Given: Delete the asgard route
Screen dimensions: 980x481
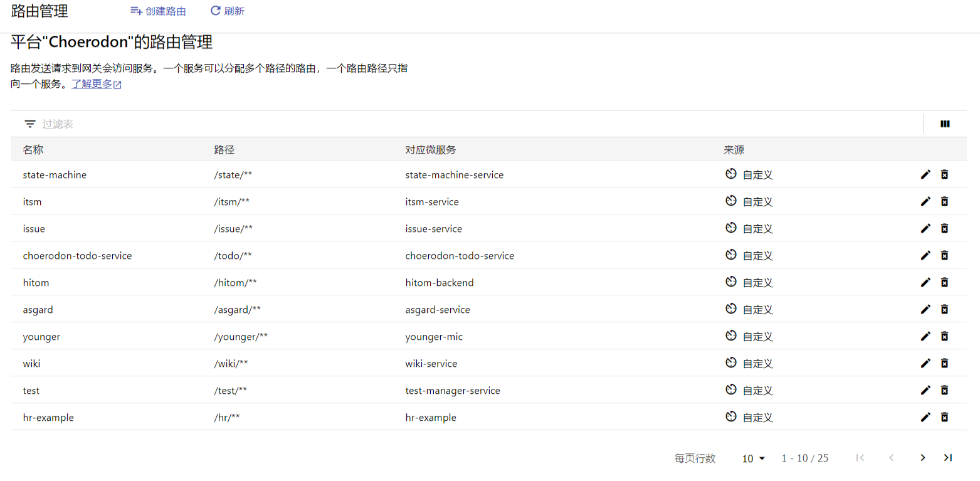Looking at the screenshot, I should pyautogui.click(x=944, y=309).
